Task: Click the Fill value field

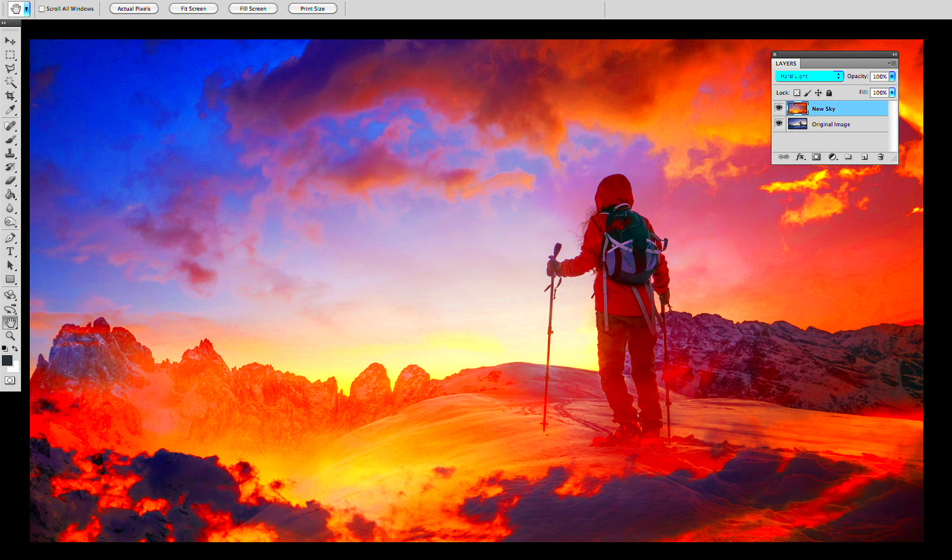Action: [879, 93]
